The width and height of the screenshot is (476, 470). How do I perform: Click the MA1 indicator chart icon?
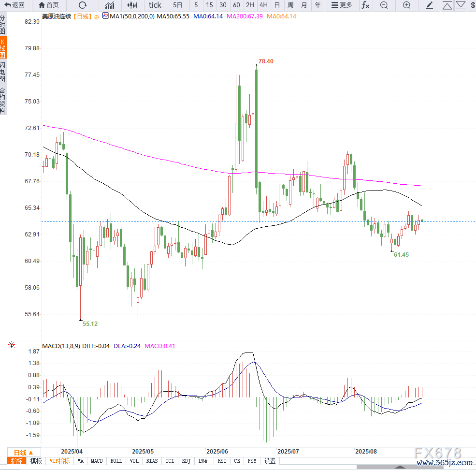pos(105,16)
